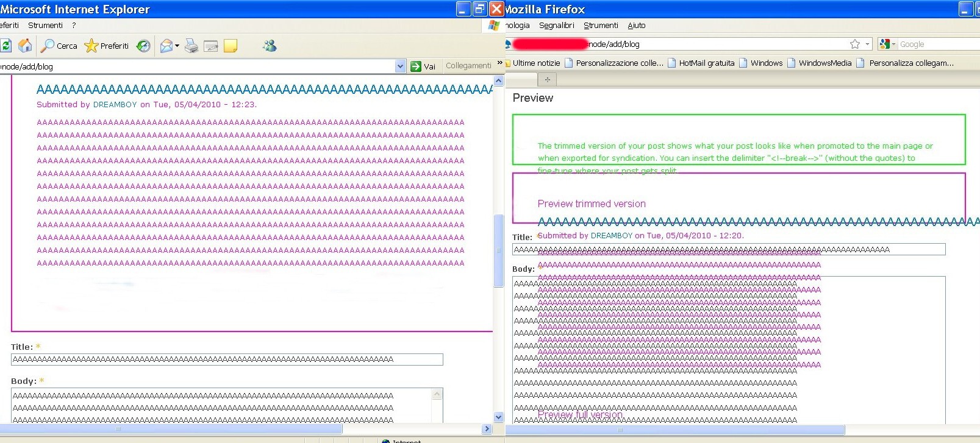Click the Body text area in Firefox
Screen dimensions: 980x443
[729, 350]
